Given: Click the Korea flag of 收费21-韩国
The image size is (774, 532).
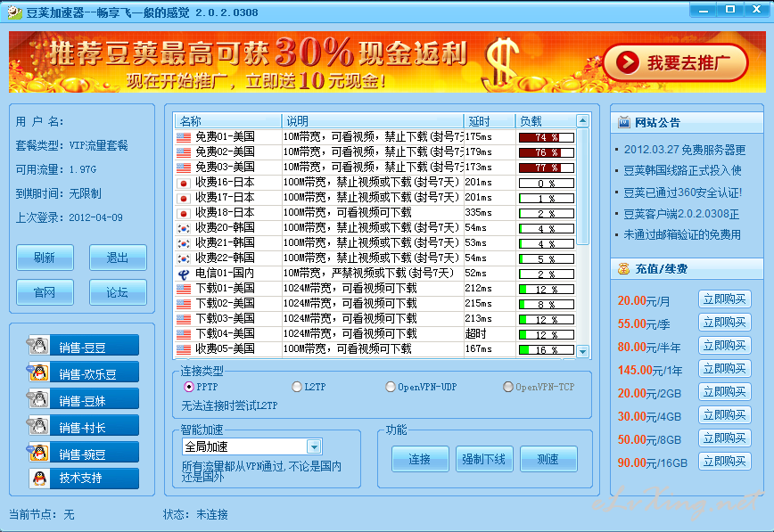Looking at the screenshot, I should click(x=184, y=244).
